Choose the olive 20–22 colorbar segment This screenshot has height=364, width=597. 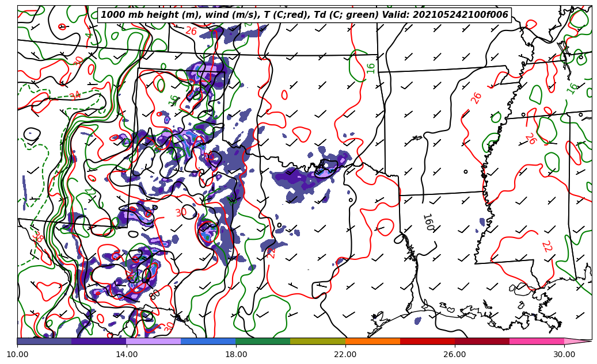coord(318,341)
